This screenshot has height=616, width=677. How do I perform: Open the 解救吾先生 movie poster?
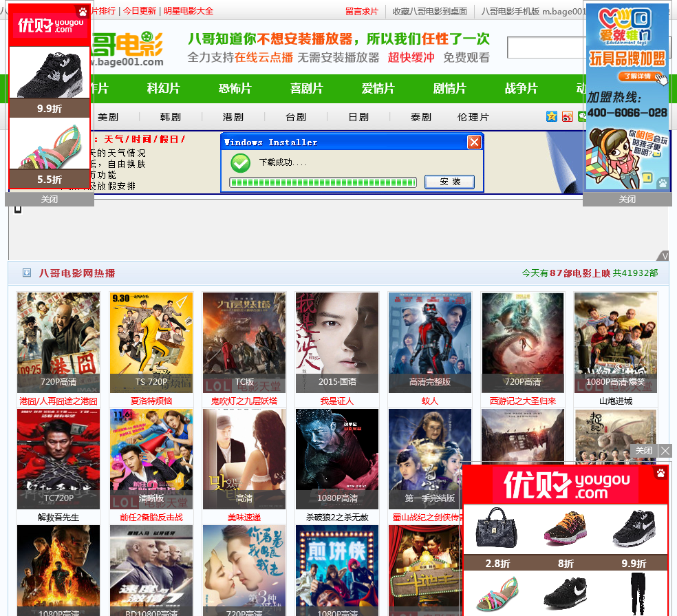click(x=58, y=459)
